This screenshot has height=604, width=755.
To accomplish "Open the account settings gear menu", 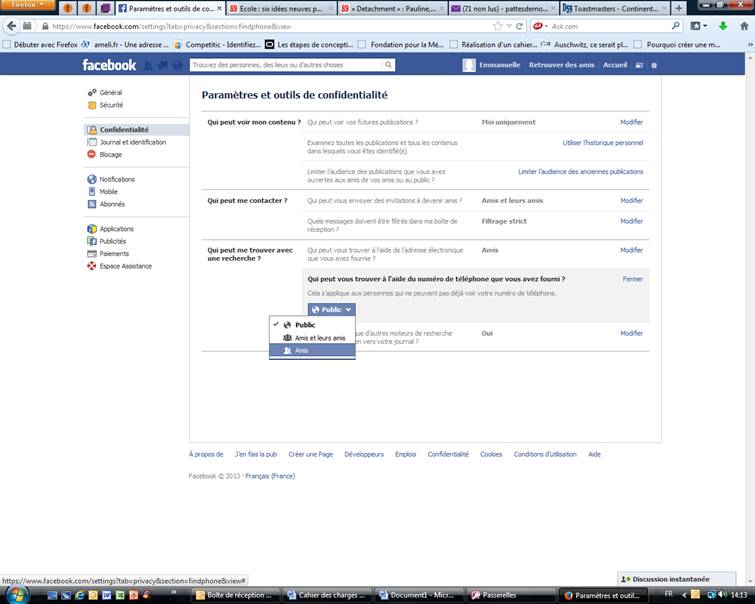I will click(x=654, y=65).
